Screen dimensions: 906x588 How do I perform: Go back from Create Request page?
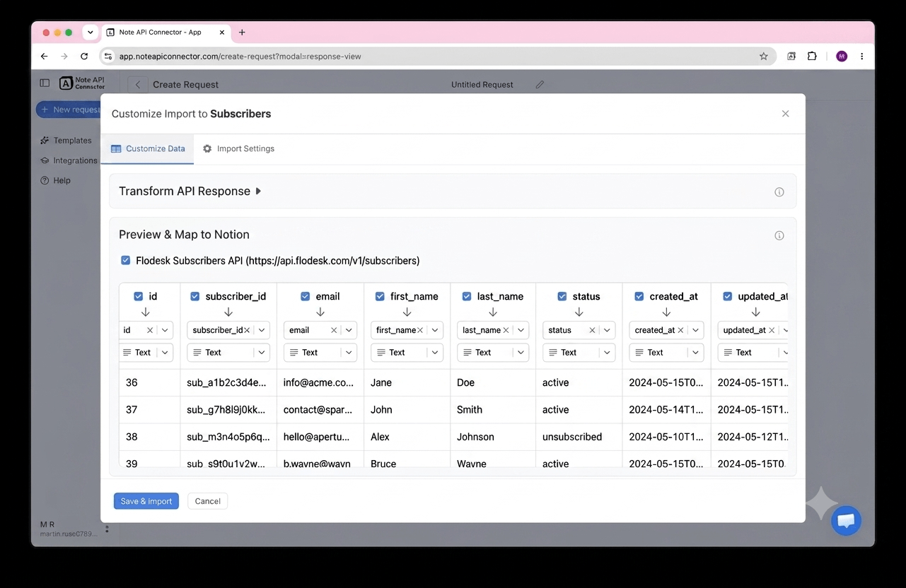(138, 85)
